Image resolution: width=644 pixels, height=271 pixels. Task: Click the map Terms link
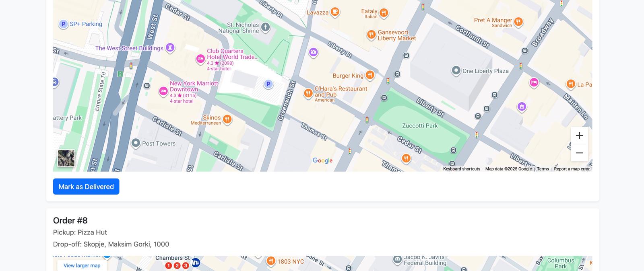coord(543,169)
